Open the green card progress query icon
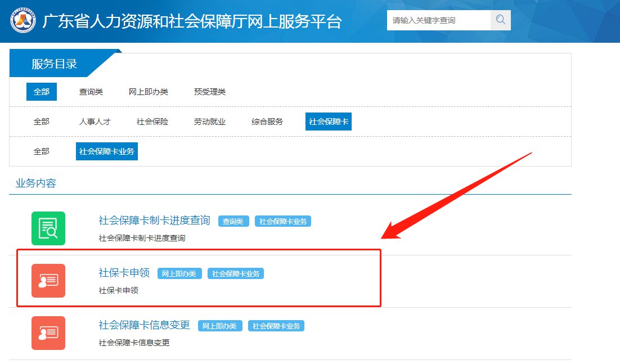 (x=48, y=228)
